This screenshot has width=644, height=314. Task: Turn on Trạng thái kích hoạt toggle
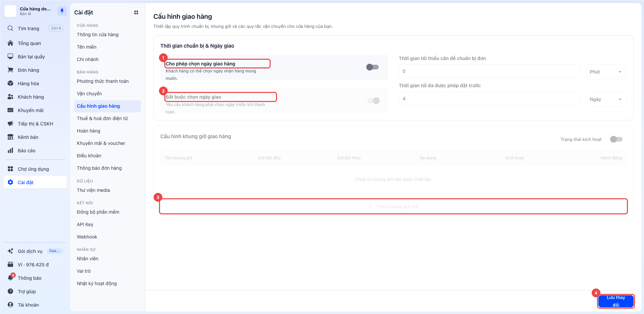click(x=616, y=139)
